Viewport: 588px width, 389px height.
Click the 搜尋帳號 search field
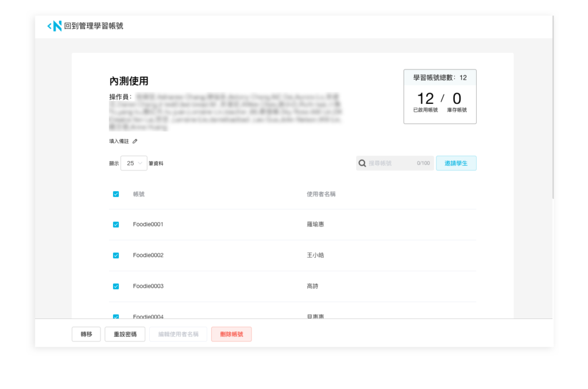pos(395,163)
